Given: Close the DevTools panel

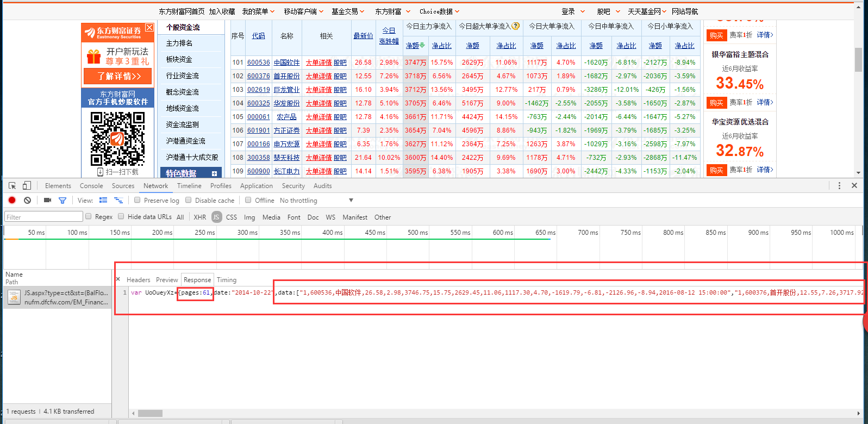Looking at the screenshot, I should pos(854,185).
